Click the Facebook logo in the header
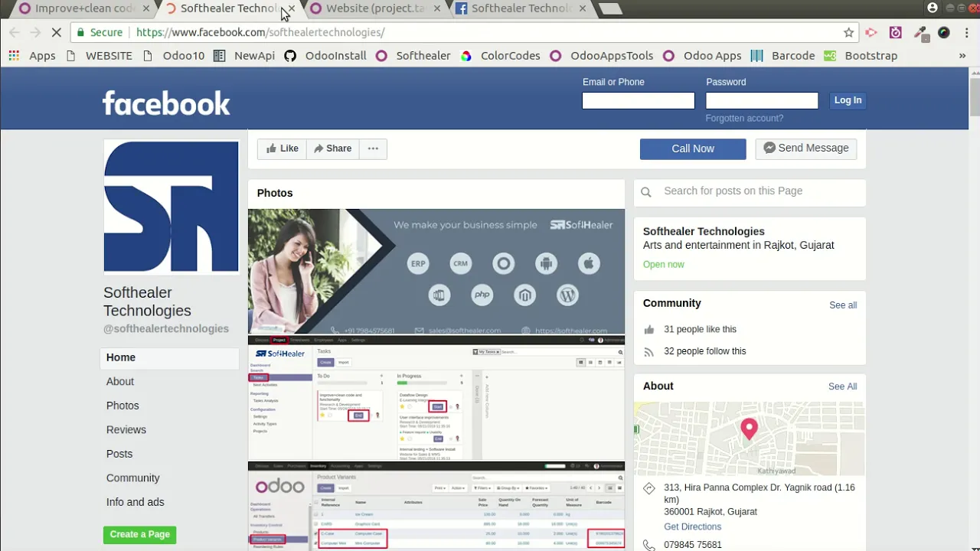The height and width of the screenshot is (551, 980). 166,103
